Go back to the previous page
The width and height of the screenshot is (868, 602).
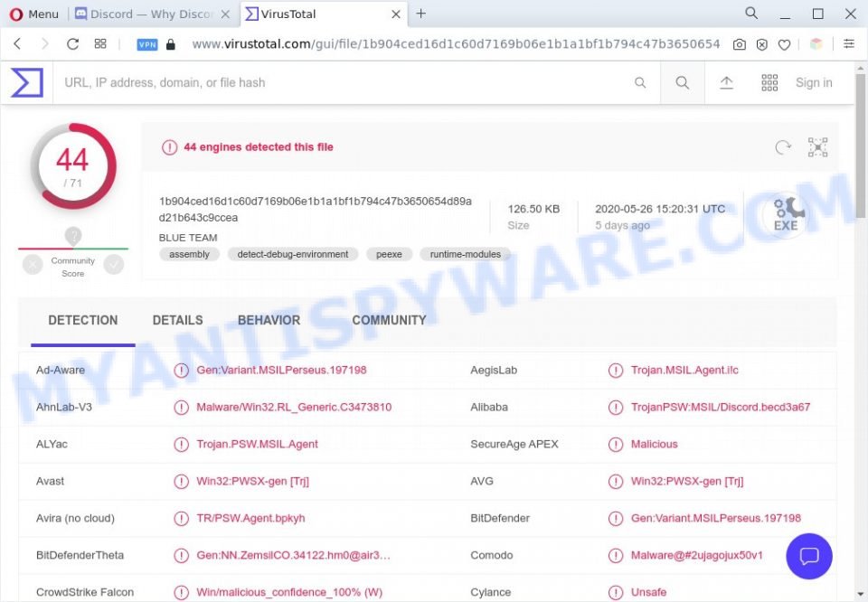(18, 43)
